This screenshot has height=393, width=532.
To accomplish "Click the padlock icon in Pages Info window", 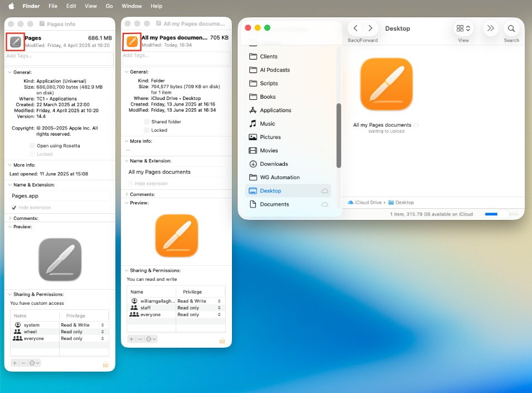I will [105, 363].
